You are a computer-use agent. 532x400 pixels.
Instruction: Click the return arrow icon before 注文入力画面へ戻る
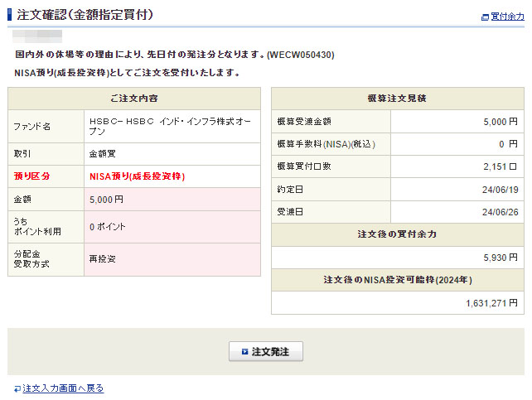click(17, 388)
